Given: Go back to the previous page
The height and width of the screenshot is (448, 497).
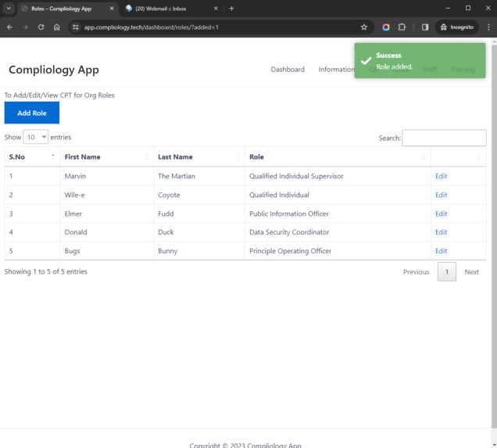Looking at the screenshot, I should pyautogui.click(x=10, y=27).
